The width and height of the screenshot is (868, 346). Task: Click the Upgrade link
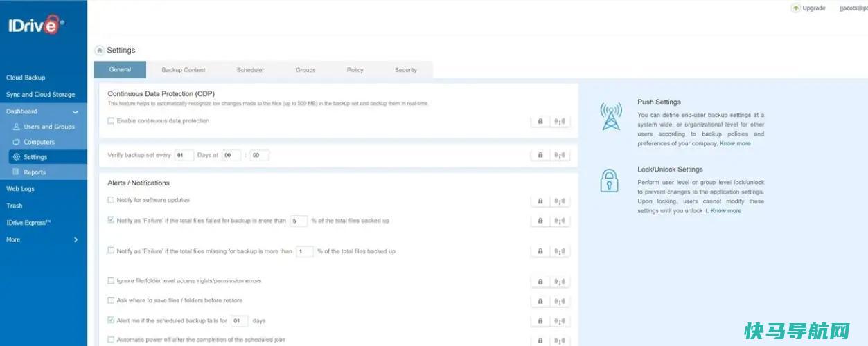pos(814,8)
